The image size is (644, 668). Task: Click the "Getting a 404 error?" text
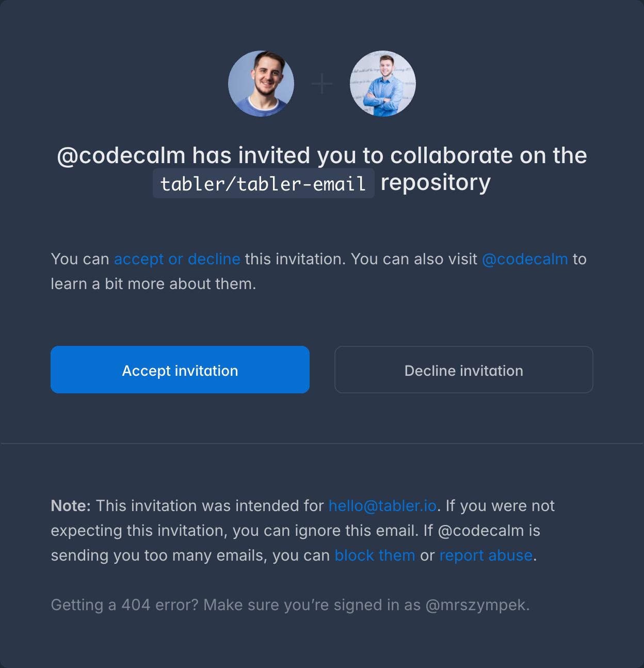pos(124,605)
